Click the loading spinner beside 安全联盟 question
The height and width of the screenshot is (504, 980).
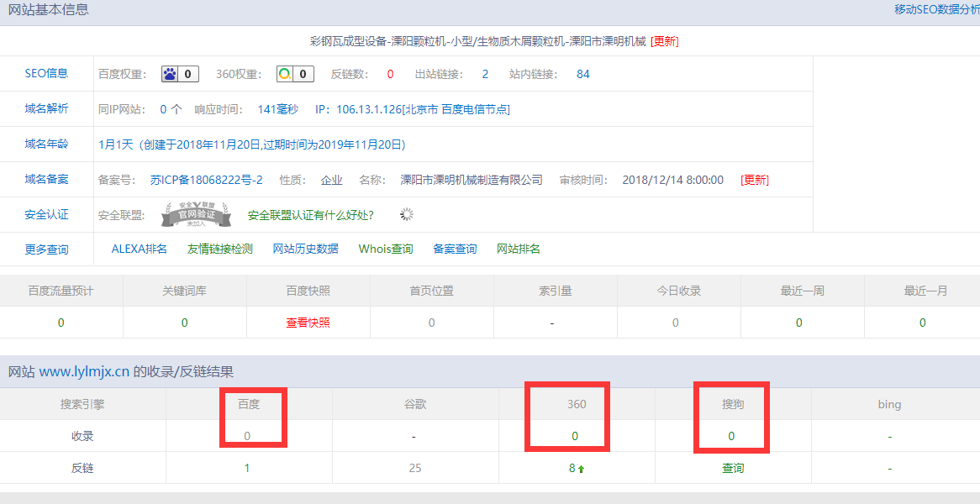[407, 214]
